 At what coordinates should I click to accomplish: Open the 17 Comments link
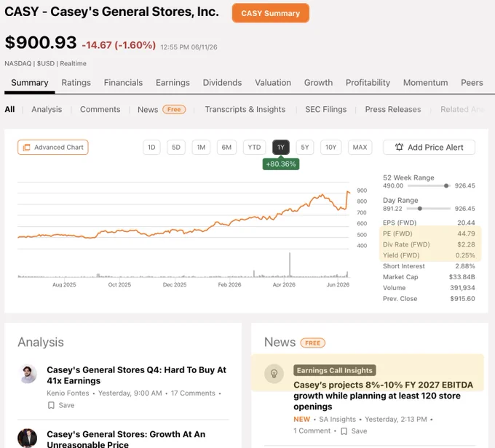pyautogui.click(x=193, y=393)
